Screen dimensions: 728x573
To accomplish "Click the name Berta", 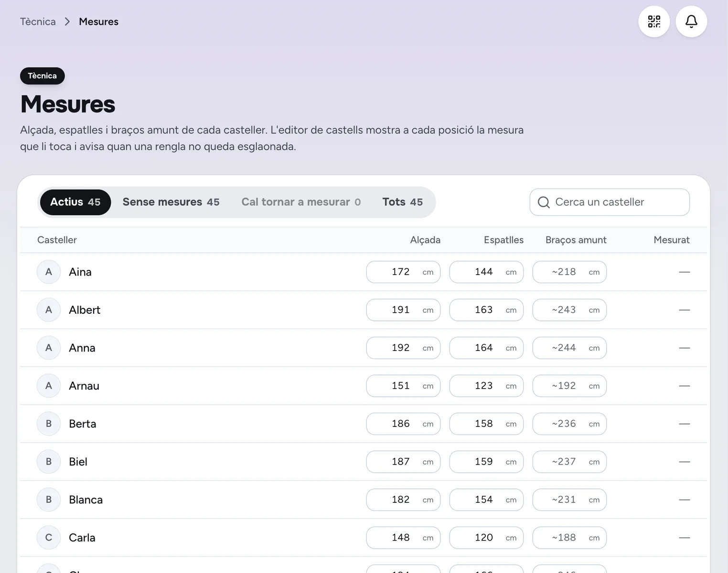I will coord(83,424).
